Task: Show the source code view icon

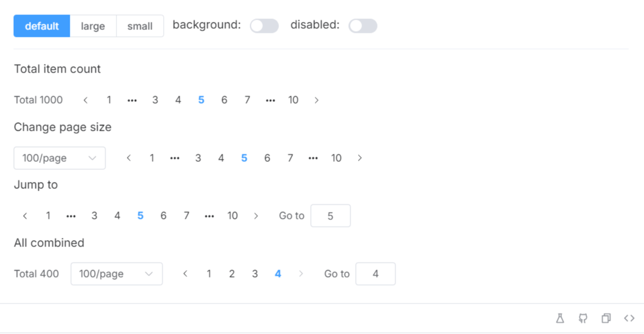Action: (x=629, y=318)
